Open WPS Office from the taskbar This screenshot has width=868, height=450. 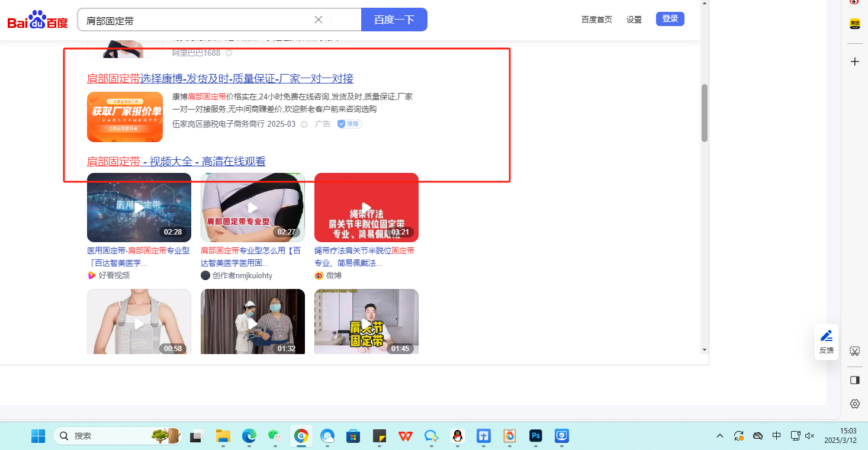[406, 436]
